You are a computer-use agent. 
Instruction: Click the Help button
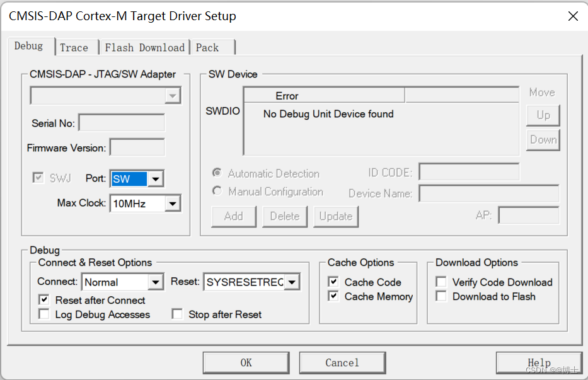tap(539, 363)
